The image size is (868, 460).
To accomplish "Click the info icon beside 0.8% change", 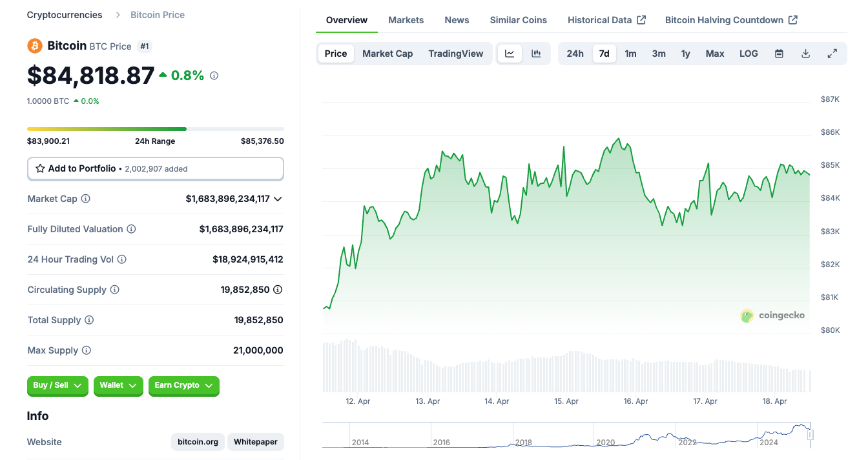I will [214, 75].
